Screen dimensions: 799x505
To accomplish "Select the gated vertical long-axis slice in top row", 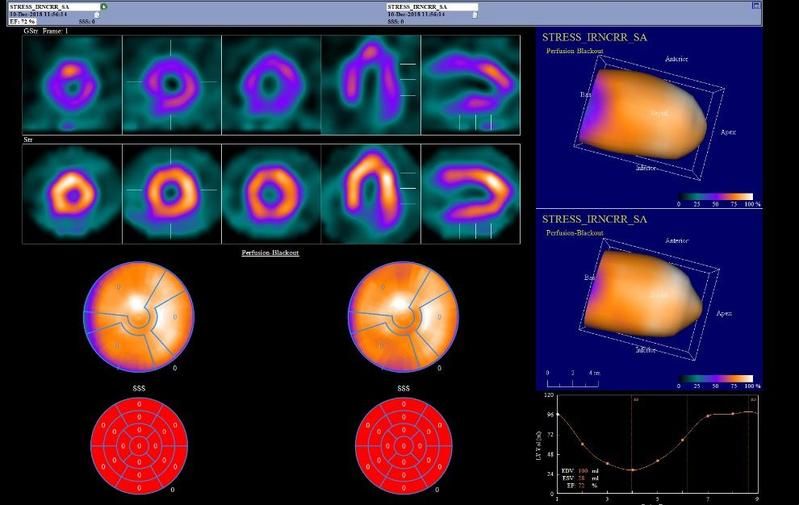I will click(x=371, y=83).
